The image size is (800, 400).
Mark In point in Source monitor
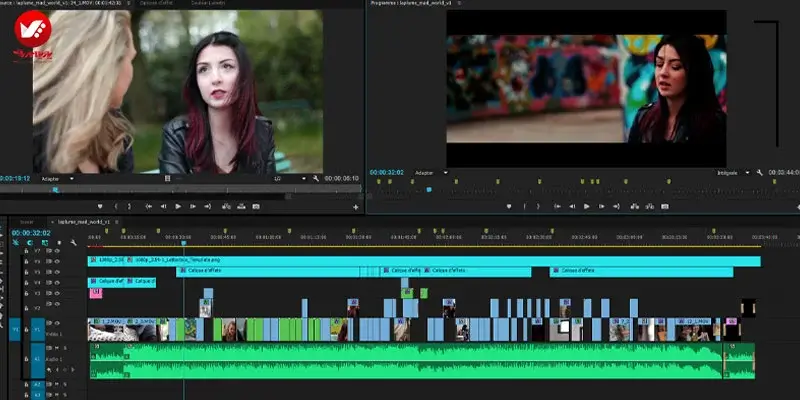click(x=116, y=206)
